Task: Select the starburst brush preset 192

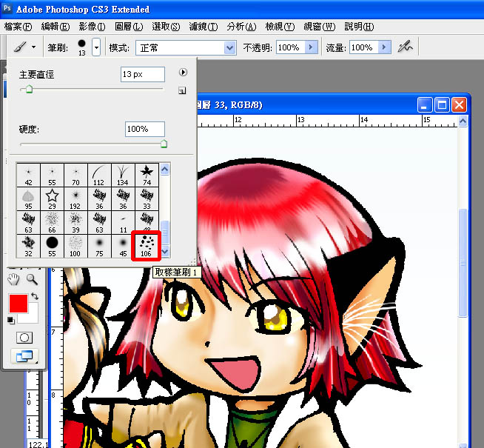Action: pos(76,199)
